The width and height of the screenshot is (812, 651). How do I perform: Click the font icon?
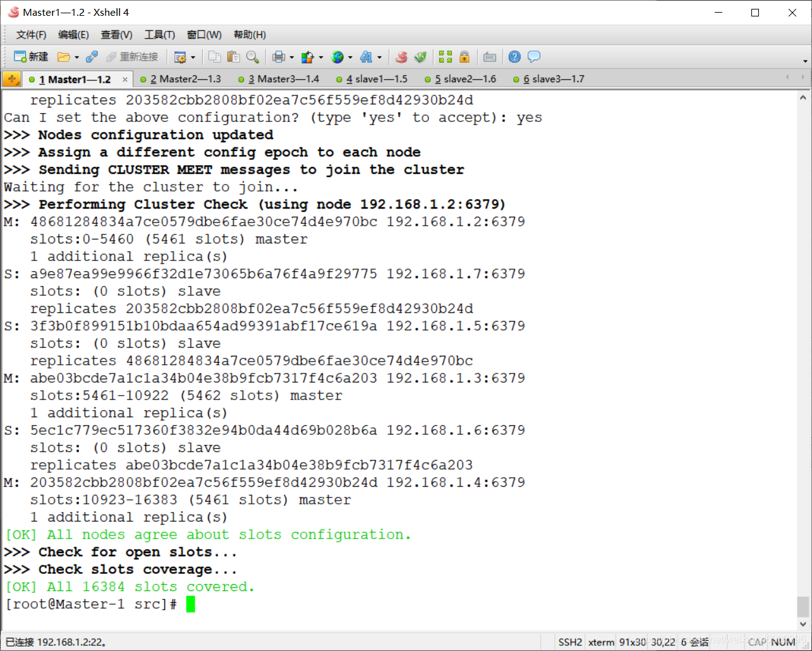pos(367,57)
